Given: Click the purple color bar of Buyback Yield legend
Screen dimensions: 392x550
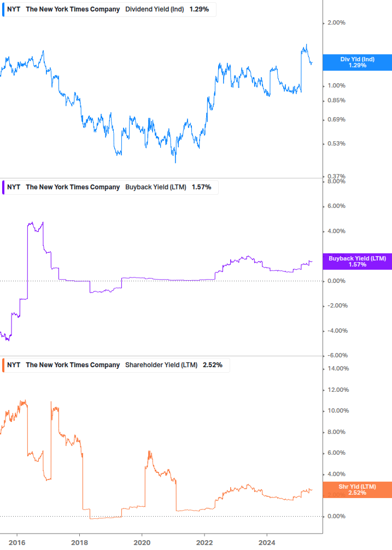Looking at the screenshot, I should (3, 187).
